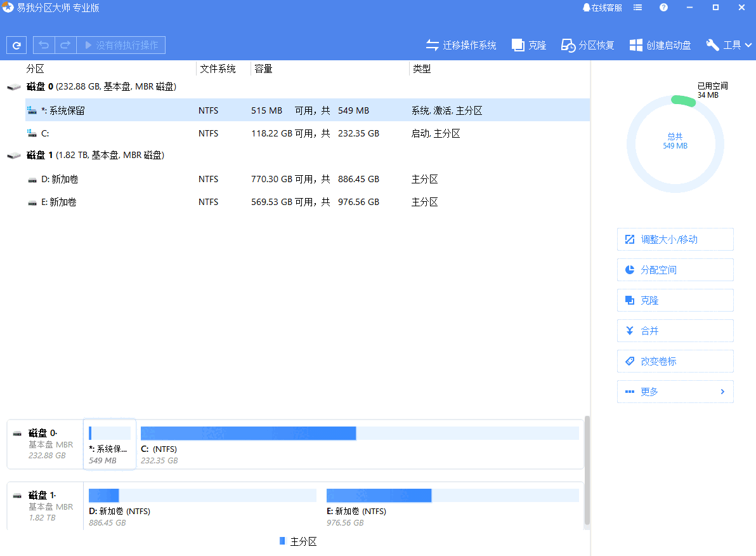Click the redo arrow icon
The image size is (756, 556).
(65, 45)
